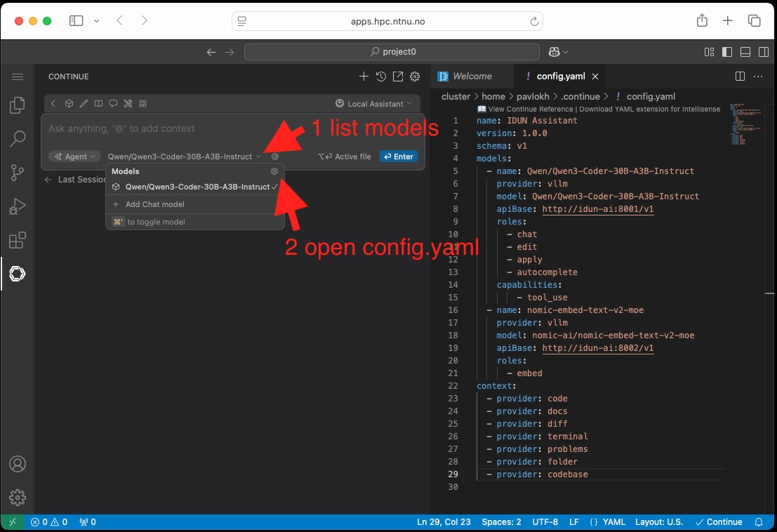Click the Models cube icon in Continue toolbar
777x532 pixels.
[69, 104]
